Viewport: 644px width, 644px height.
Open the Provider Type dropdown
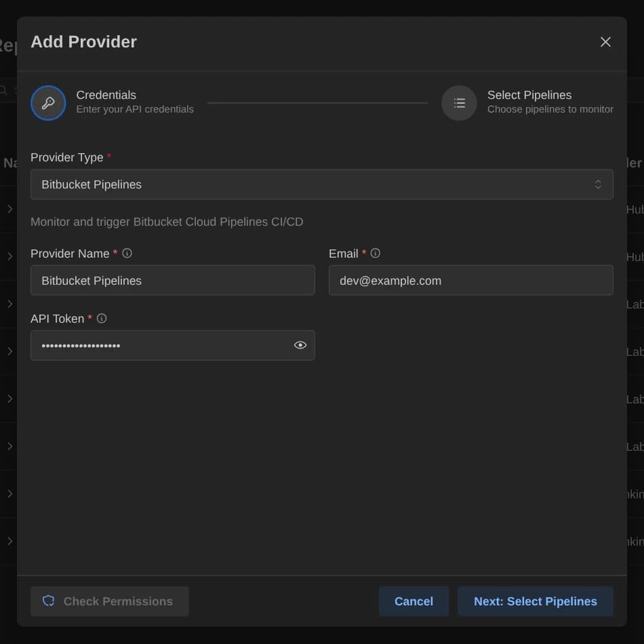click(x=321, y=184)
